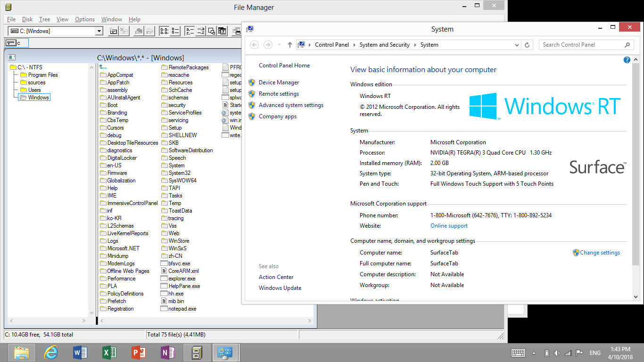Click Online support website link
This screenshot has width=644, height=362.
pos(449,226)
